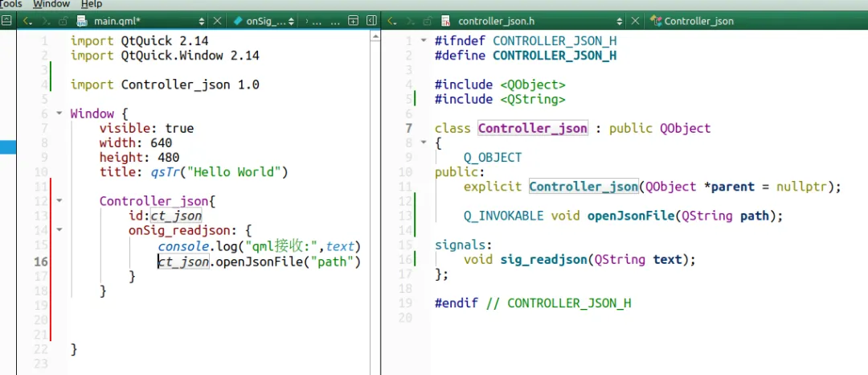Viewport: 868px width, 375px height.
Task: Toggle the lock icon for controller_json.h
Action: [x=428, y=21]
